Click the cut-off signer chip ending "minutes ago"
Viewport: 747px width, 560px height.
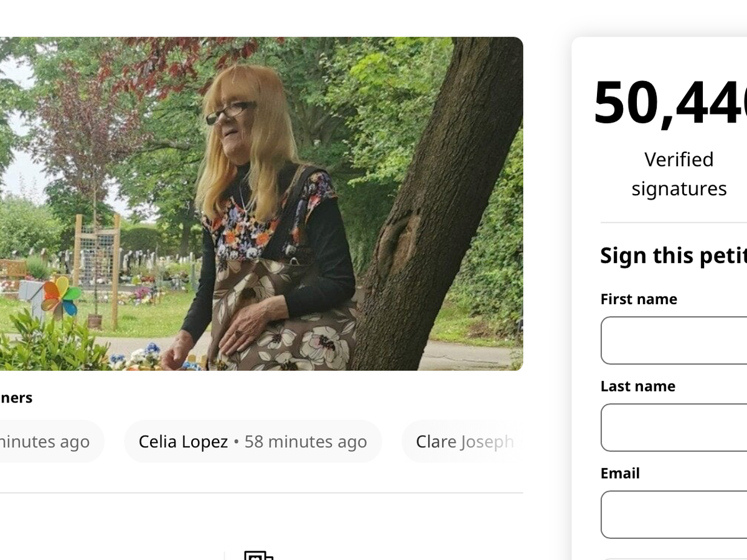(x=47, y=442)
